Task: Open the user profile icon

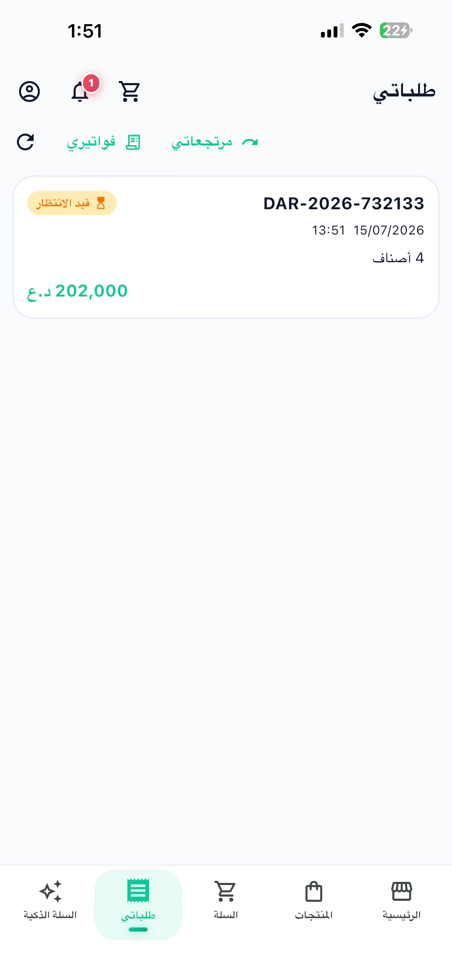Action: click(x=29, y=91)
